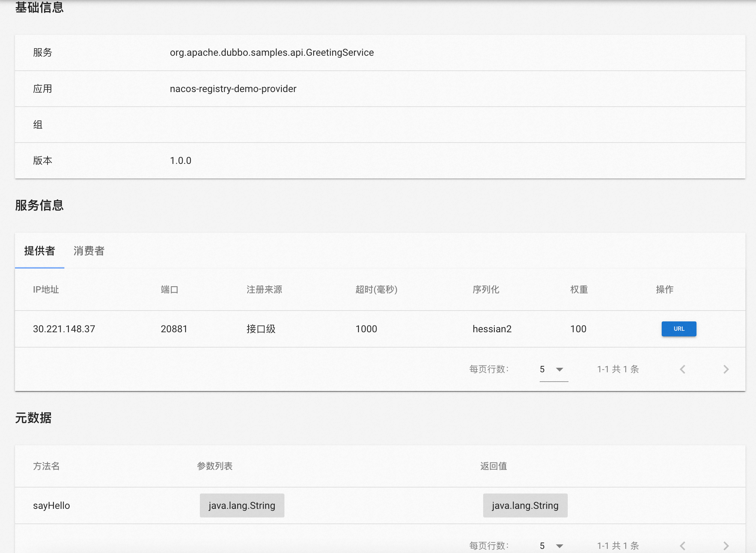
Task: Click the next page arrow in metadata table
Action: tap(726, 546)
